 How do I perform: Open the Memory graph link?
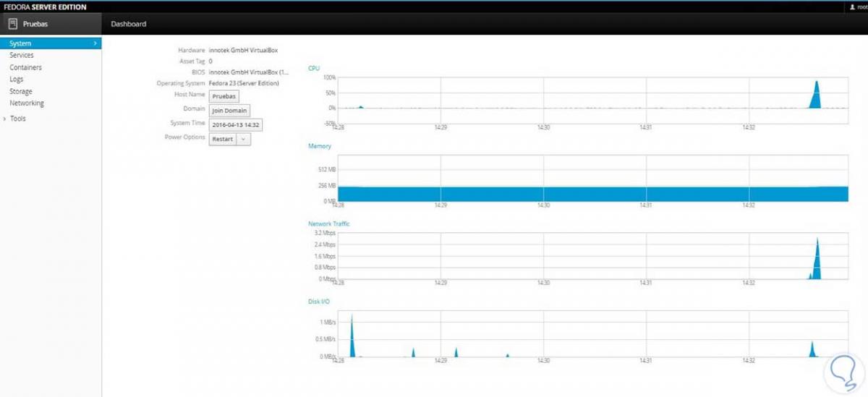coord(320,146)
